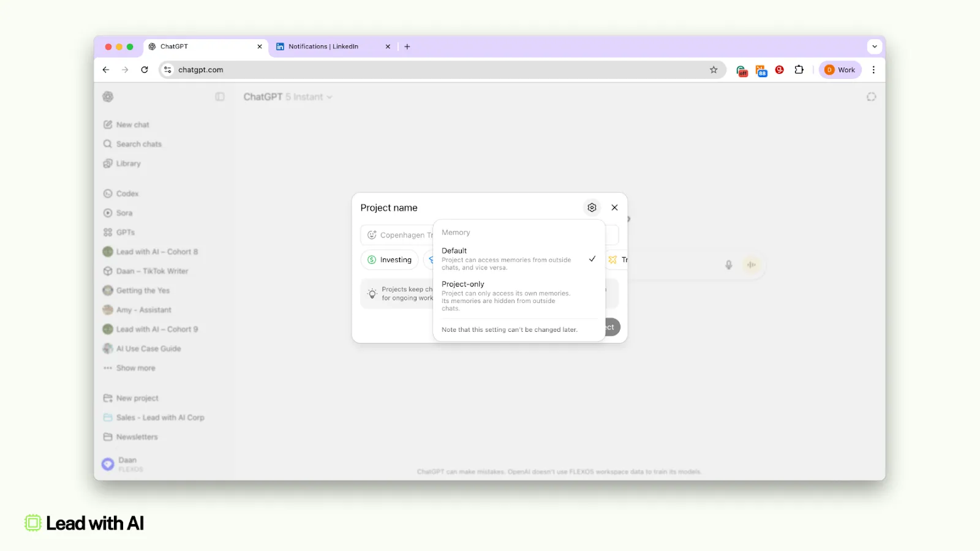Choose the Investing suggestion chip
980x551 pixels.
click(390, 260)
